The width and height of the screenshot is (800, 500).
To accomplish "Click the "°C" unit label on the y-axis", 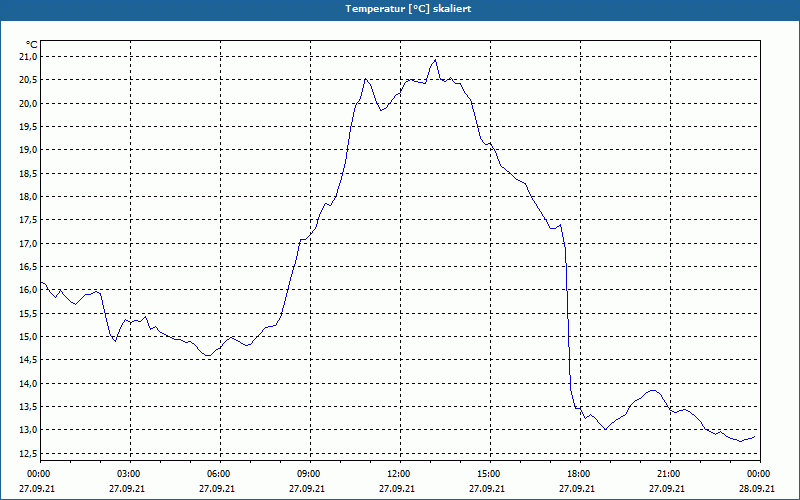I will pos(32,45).
